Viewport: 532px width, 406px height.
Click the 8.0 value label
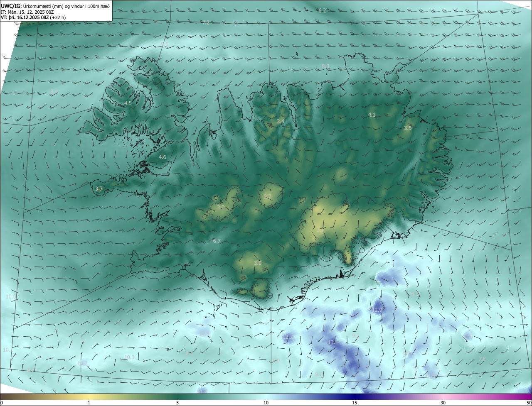(325, 66)
